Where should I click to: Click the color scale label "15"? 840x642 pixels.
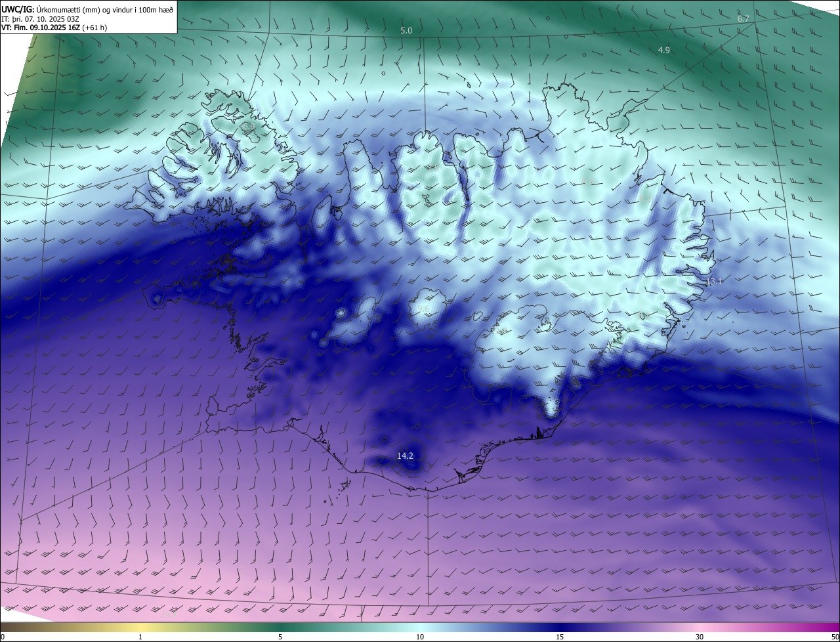pos(560,637)
